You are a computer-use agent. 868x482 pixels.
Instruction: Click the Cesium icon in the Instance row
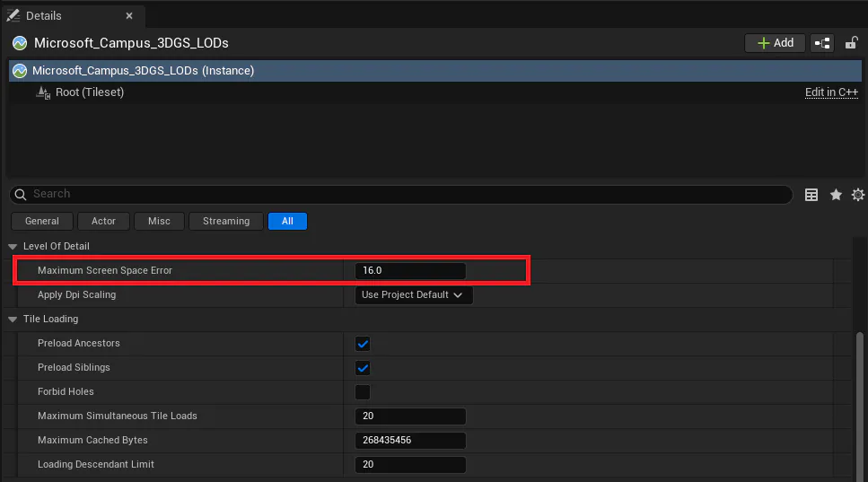point(20,71)
